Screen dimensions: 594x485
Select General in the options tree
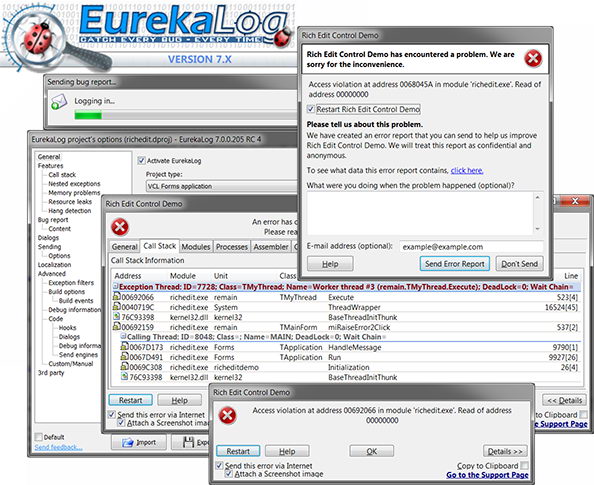[x=49, y=156]
